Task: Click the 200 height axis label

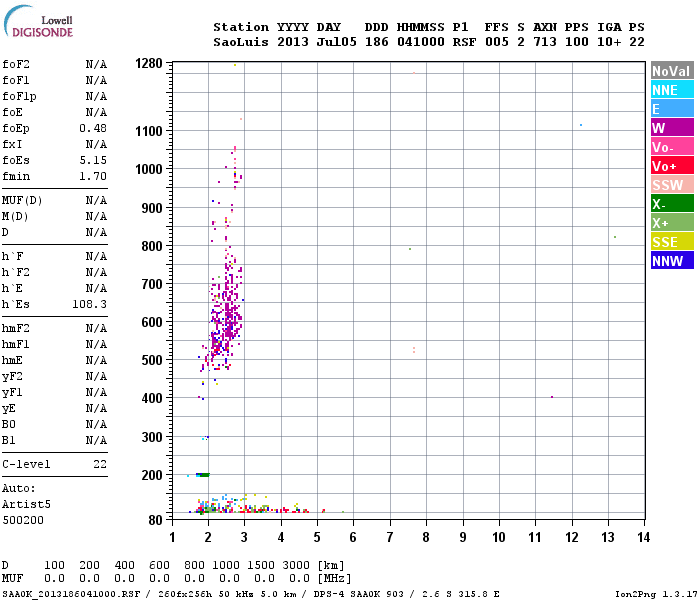Action: (152, 475)
